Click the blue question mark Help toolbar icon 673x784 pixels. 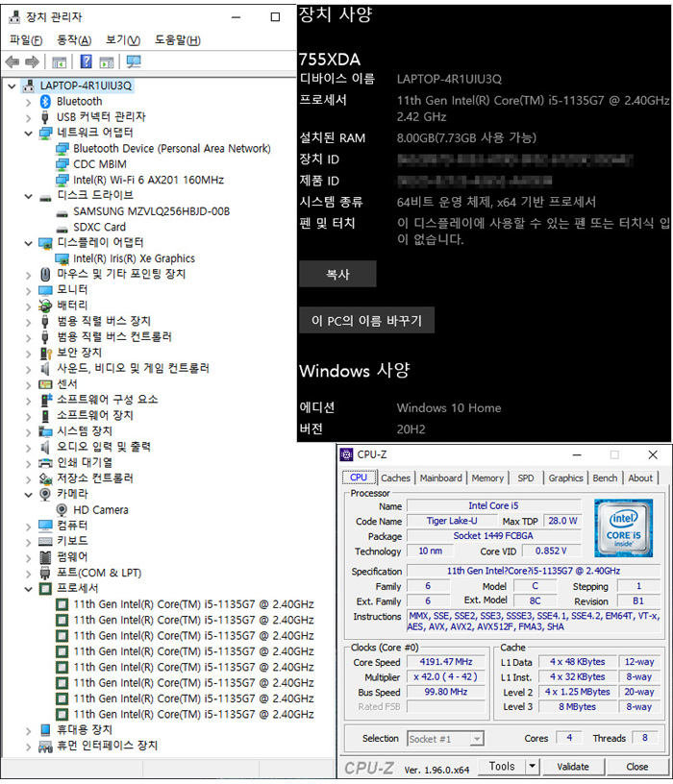pyautogui.click(x=87, y=61)
